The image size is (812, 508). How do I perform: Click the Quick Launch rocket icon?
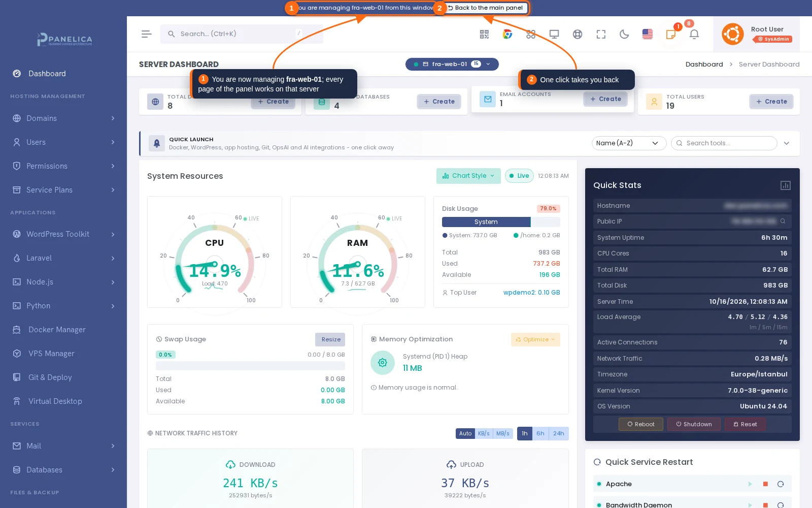(x=157, y=143)
